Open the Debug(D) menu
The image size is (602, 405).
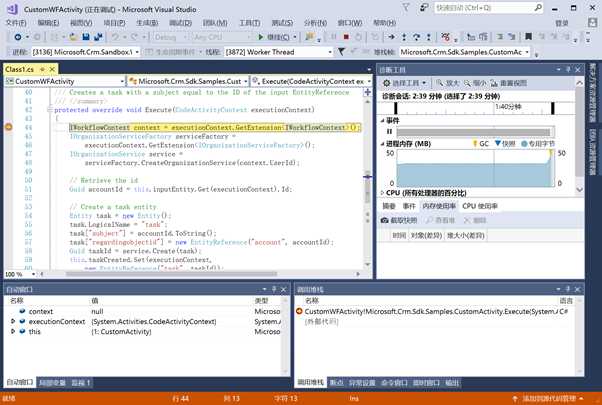[x=180, y=23]
